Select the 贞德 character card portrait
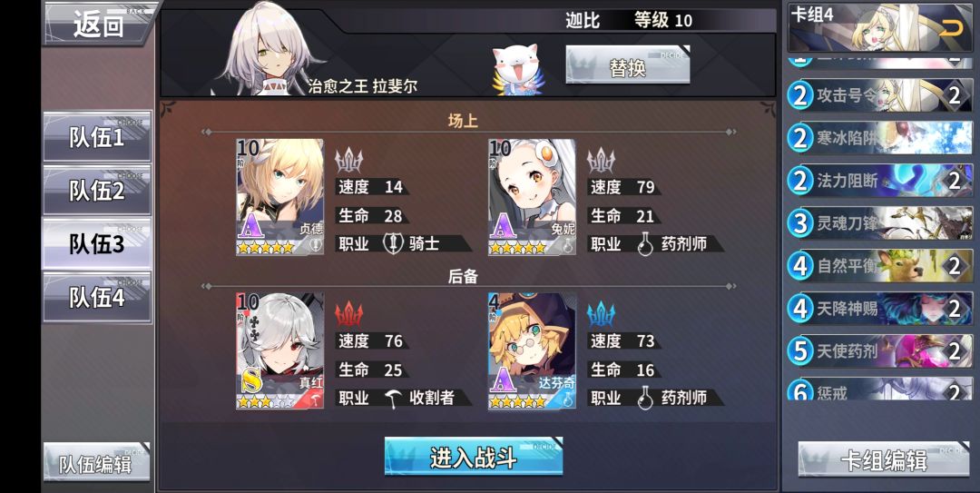The image size is (980, 493). [x=280, y=196]
